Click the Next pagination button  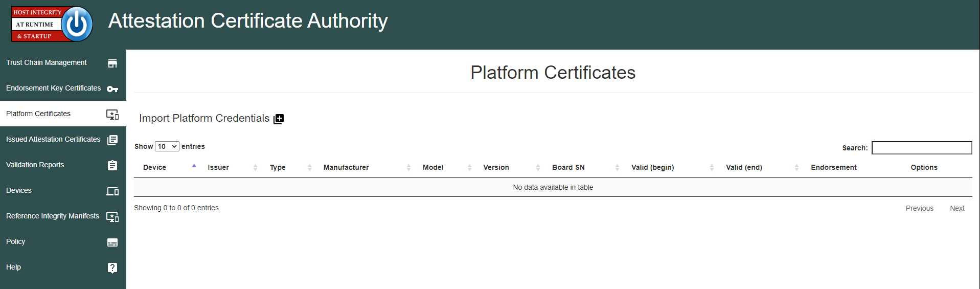tap(957, 208)
